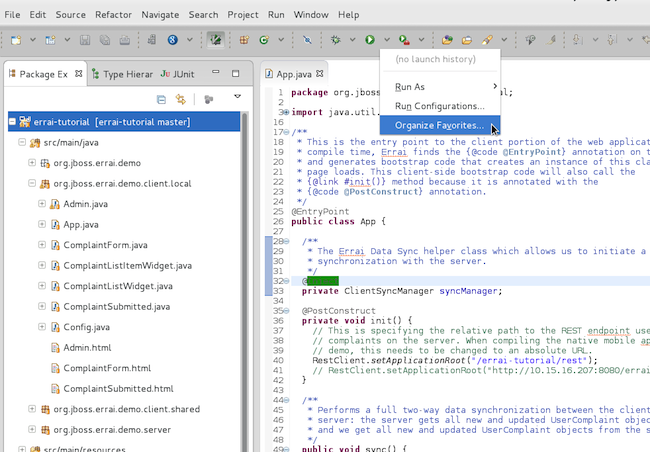Click the Run green play icon
The image size is (650, 452).
click(370, 40)
